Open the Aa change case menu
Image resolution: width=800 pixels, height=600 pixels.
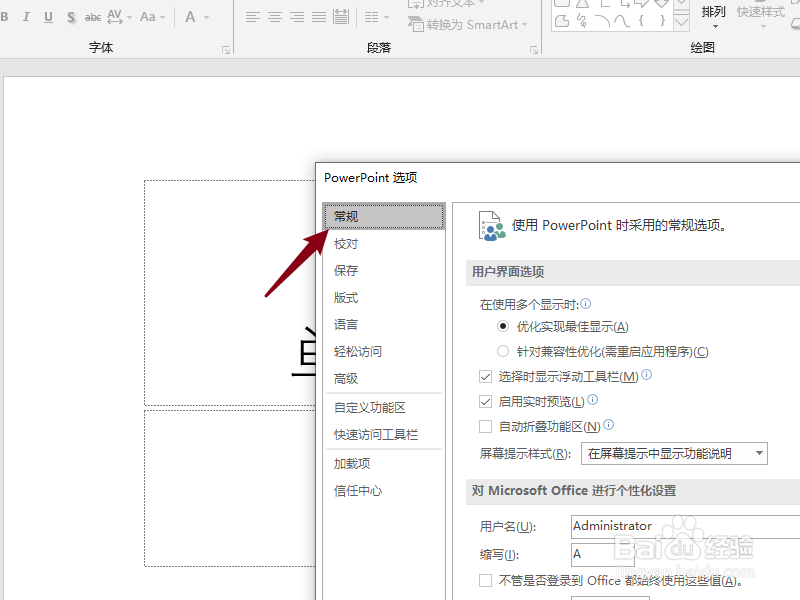tap(152, 17)
